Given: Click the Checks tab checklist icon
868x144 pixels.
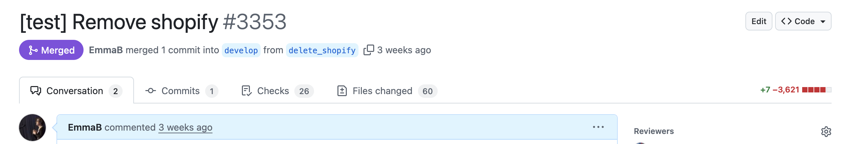Looking at the screenshot, I should point(246,91).
